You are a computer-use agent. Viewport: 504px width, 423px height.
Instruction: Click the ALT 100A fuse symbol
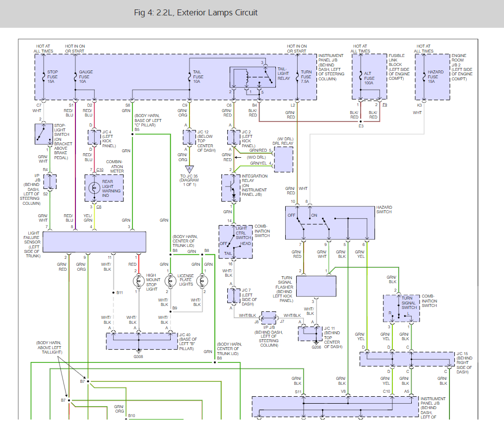[361, 76]
